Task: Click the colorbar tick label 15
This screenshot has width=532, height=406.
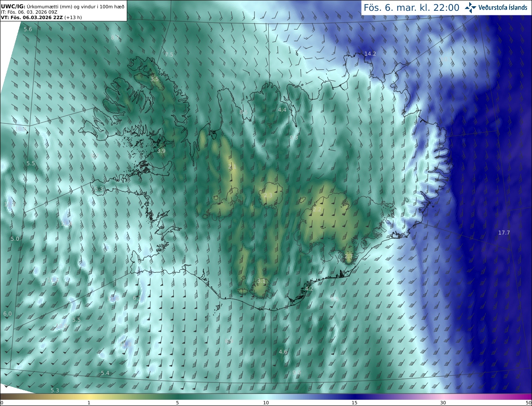Action: [x=355, y=403]
